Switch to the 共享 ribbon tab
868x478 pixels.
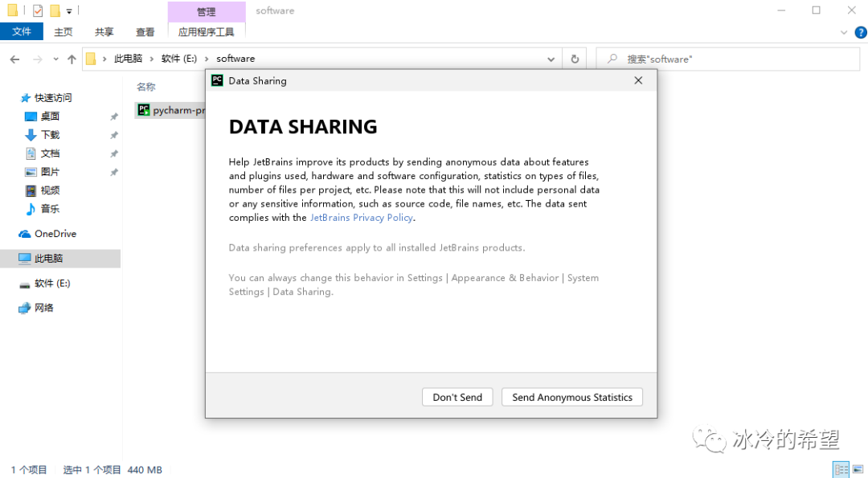[104, 31]
